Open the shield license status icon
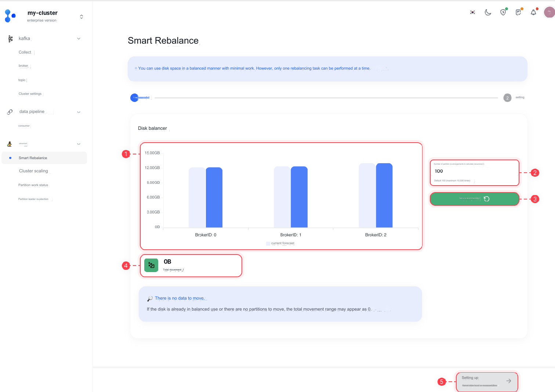Image resolution: width=555 pixels, height=392 pixels. coord(503,12)
